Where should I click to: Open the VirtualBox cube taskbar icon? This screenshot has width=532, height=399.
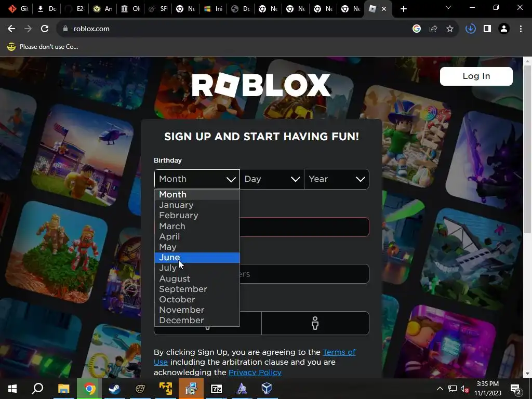pyautogui.click(x=267, y=389)
